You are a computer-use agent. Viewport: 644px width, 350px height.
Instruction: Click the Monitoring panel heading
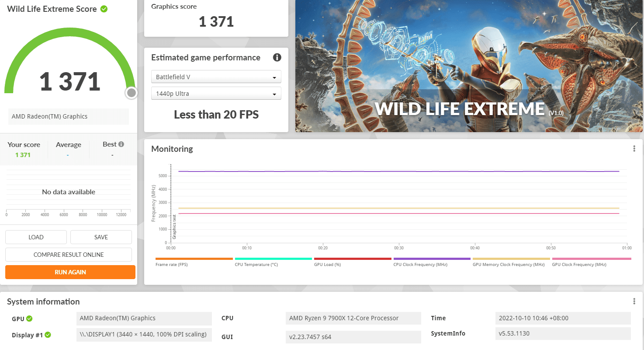pos(172,149)
